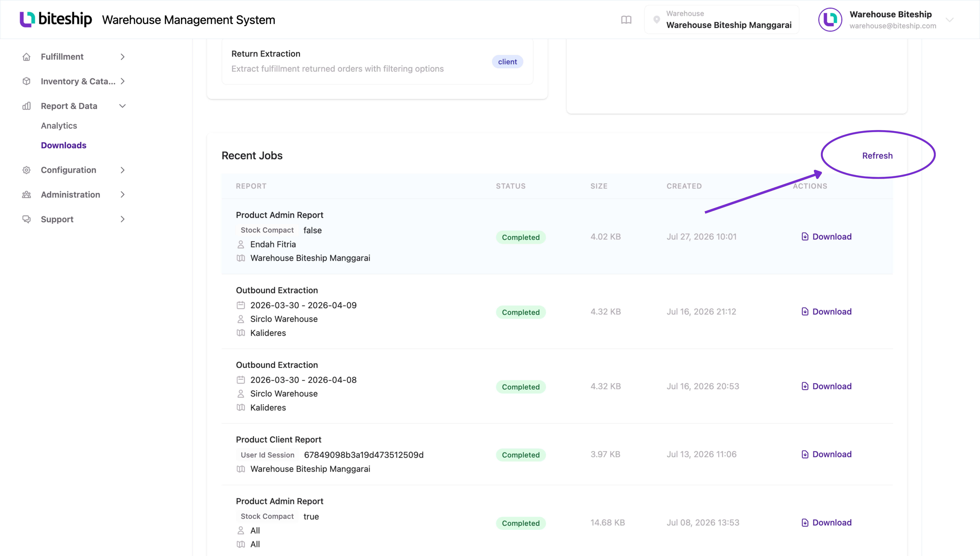Click the download file icon for Jul 16 20:53 job
The width and height of the screenshot is (980, 556).
point(805,386)
